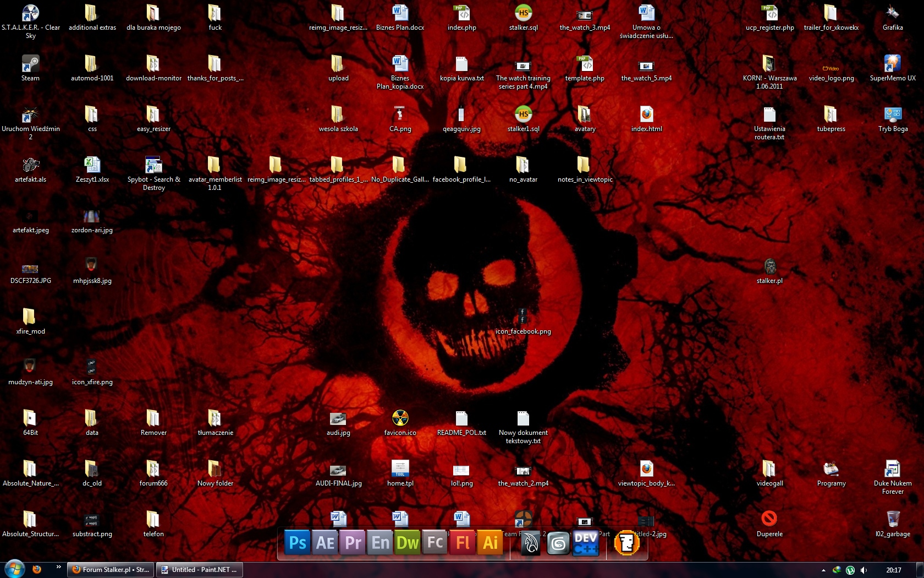Select the Duperele icon
The height and width of the screenshot is (578, 924).
[x=769, y=524]
